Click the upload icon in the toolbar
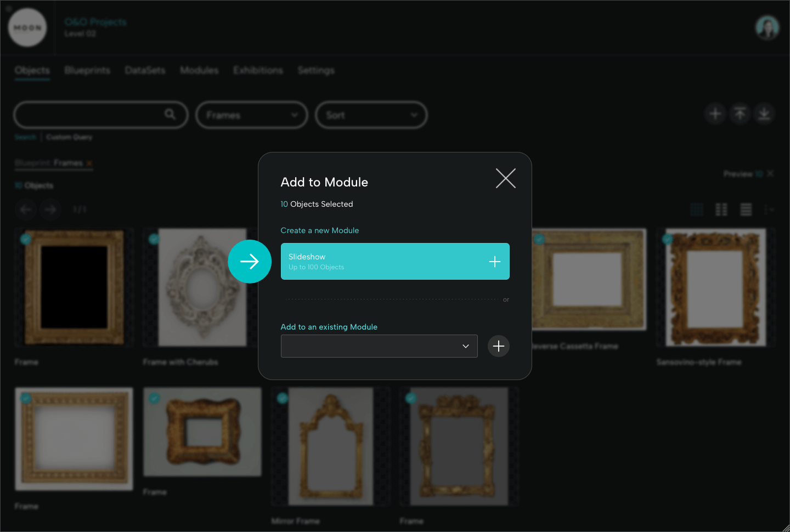Image resolution: width=790 pixels, height=532 pixels. pos(740,114)
